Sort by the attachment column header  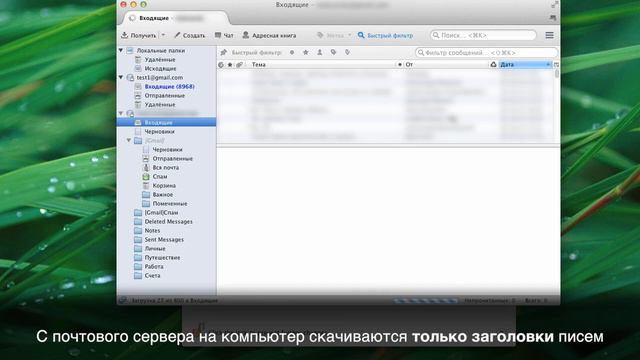pos(240,64)
